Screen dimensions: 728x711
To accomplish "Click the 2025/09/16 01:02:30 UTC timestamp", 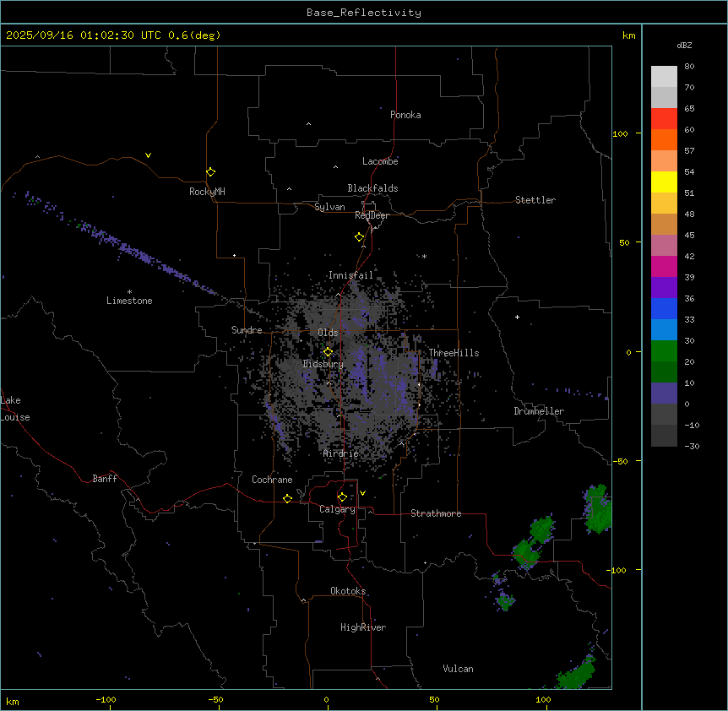I will pos(113,35).
